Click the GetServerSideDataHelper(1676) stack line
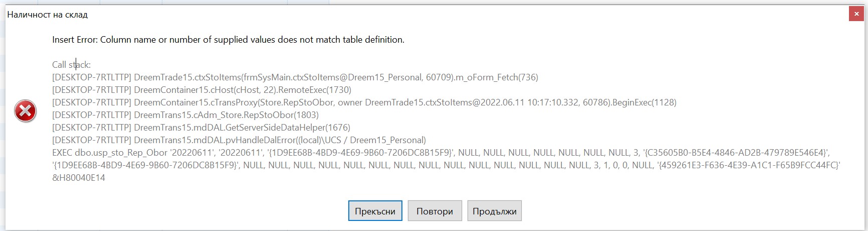 pyautogui.click(x=201, y=128)
